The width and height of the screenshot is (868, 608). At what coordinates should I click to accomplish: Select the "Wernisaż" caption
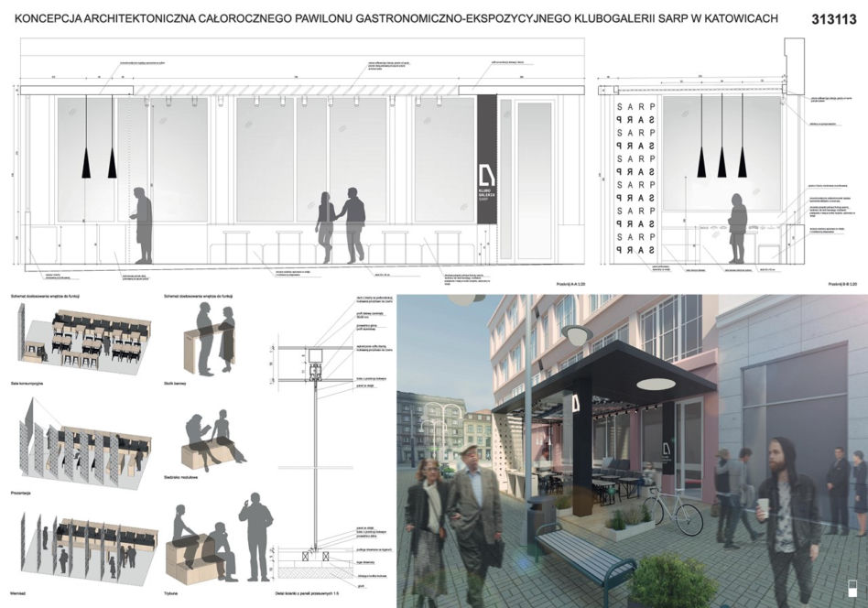coord(19,593)
